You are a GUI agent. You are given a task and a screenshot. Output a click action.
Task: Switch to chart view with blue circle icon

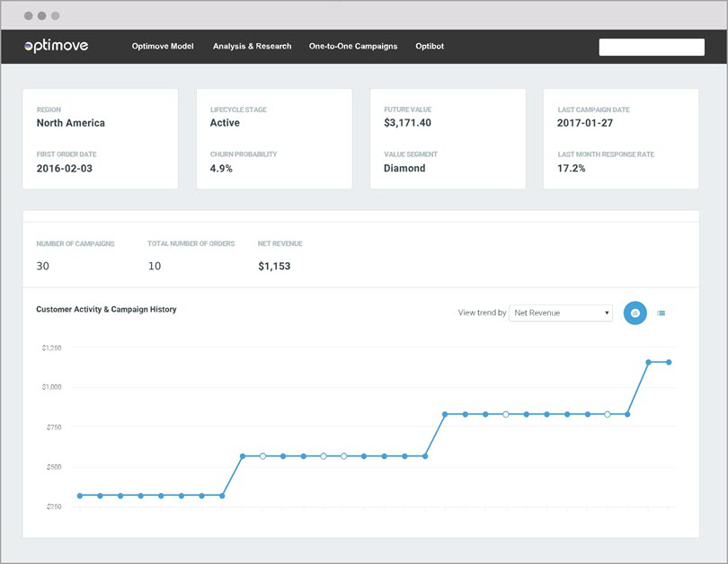[635, 313]
